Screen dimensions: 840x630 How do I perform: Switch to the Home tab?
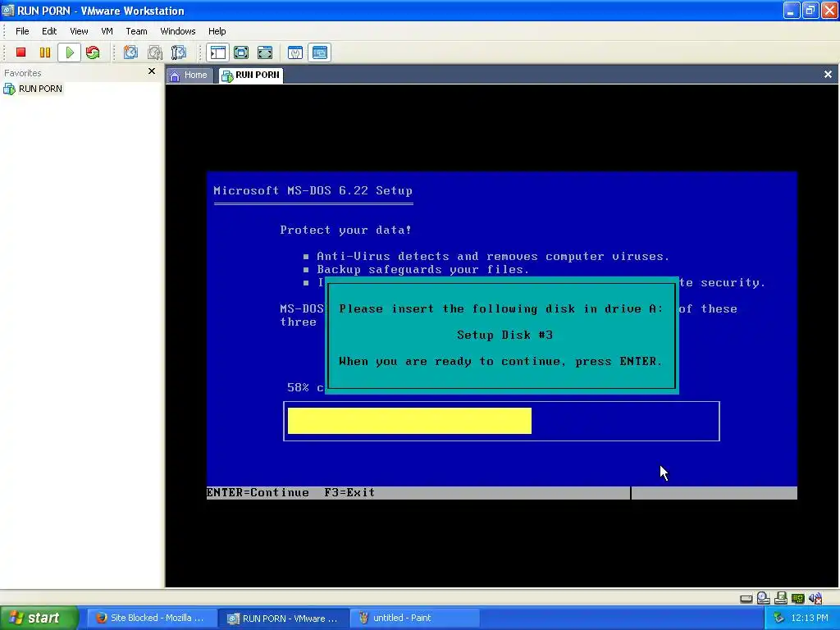coord(189,75)
